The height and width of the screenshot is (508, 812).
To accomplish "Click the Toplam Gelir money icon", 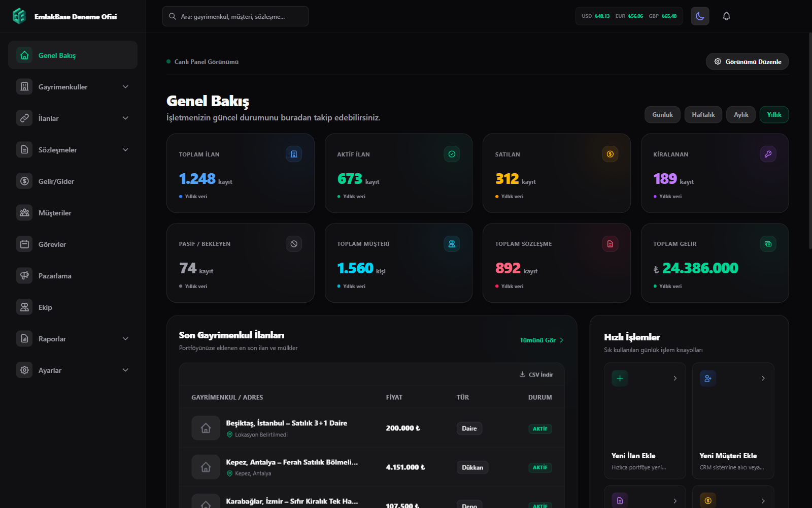I will click(768, 244).
